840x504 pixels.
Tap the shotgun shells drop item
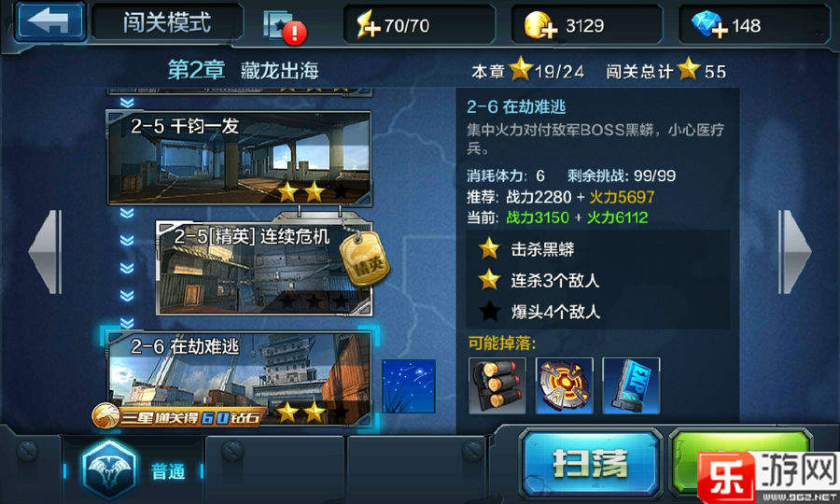(497, 385)
